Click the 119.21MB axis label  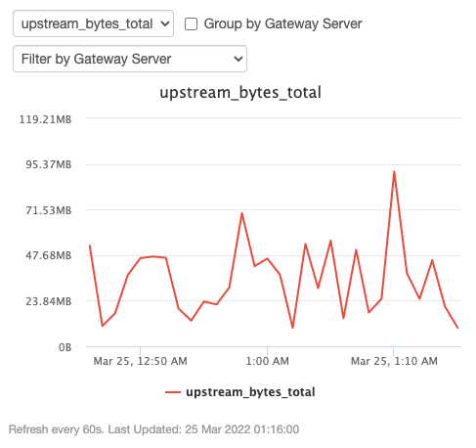[45, 119]
